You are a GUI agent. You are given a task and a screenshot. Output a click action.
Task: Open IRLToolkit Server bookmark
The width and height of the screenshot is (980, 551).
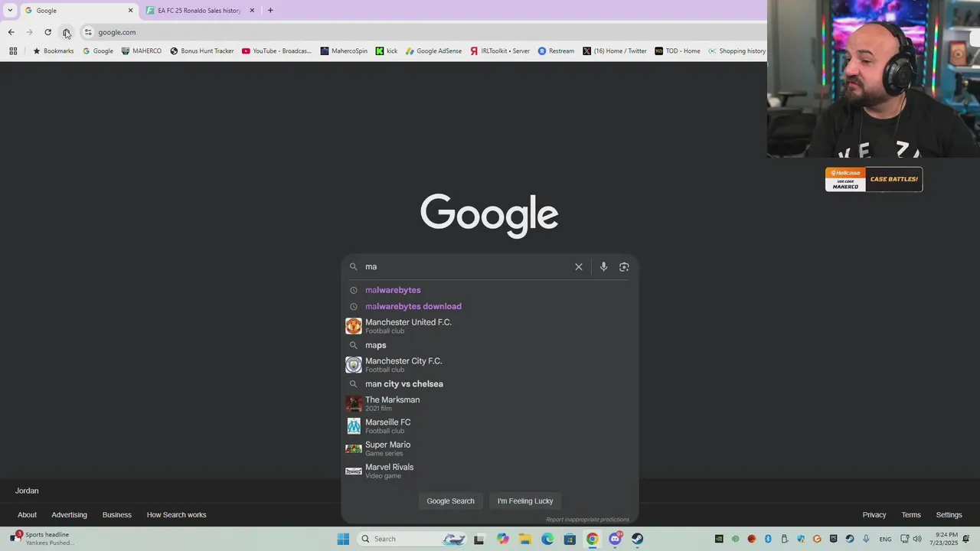500,51
